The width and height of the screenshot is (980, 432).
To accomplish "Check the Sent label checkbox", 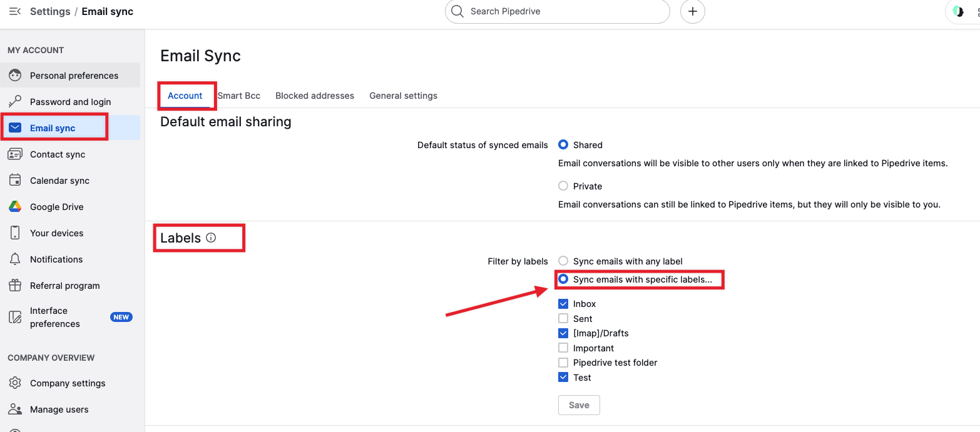I will pos(563,319).
